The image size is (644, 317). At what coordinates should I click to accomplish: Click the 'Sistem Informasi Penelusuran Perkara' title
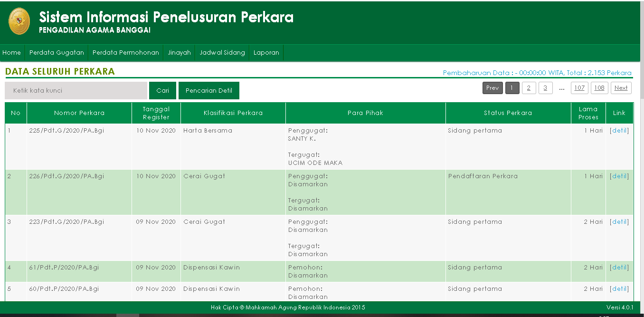coord(166,17)
